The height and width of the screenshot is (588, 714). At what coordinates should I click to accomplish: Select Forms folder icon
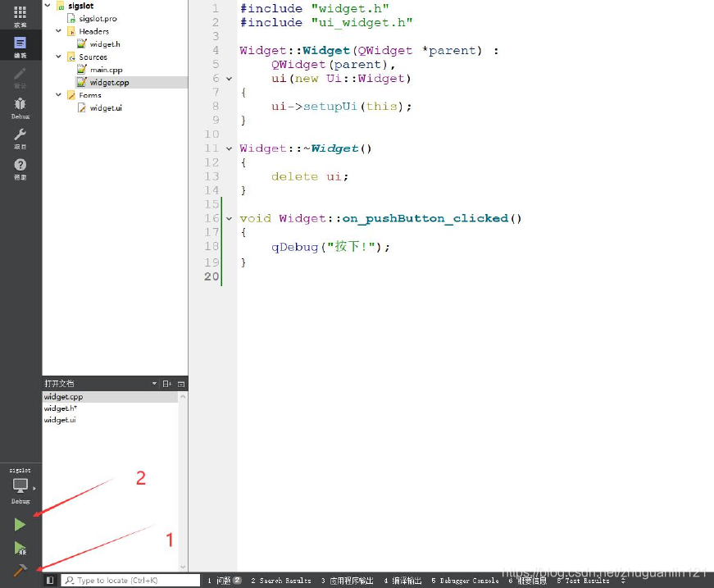click(71, 95)
